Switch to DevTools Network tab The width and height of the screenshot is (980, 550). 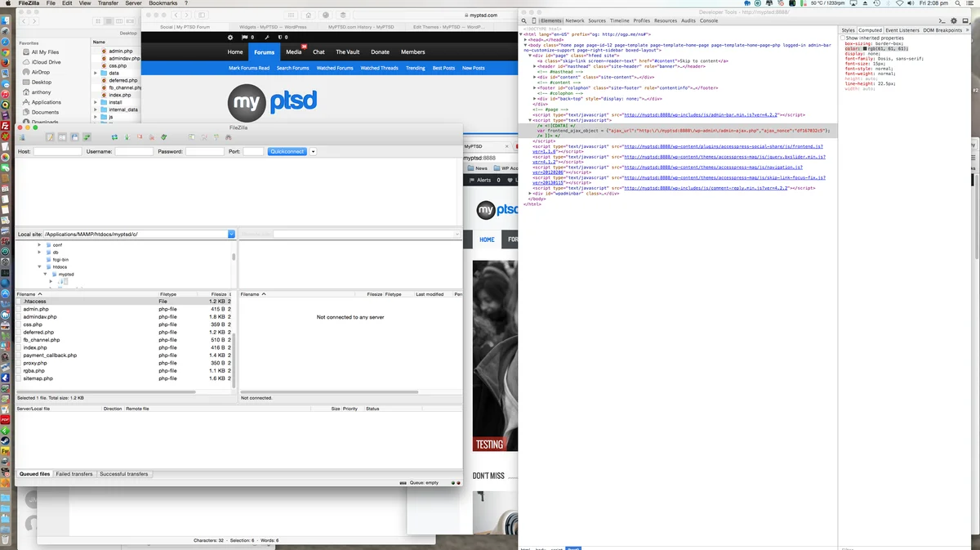575,20
